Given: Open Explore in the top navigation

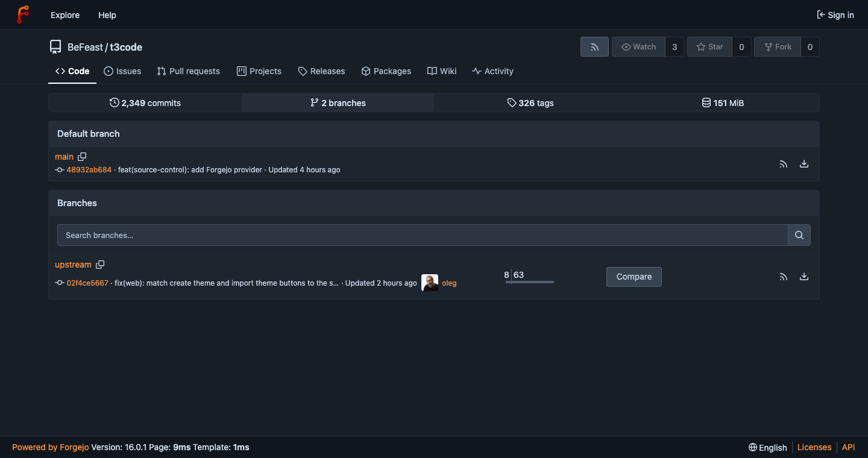Looking at the screenshot, I should pyautogui.click(x=65, y=15).
